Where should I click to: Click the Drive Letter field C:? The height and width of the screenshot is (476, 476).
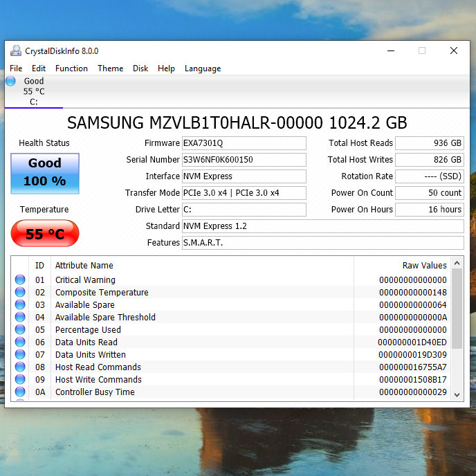[244, 210]
